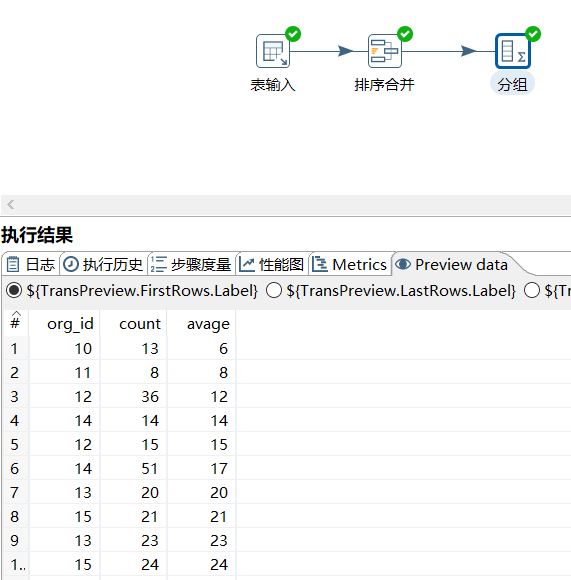The image size is (571, 580).
Task: Click the 分组 step label
Action: tap(512, 85)
